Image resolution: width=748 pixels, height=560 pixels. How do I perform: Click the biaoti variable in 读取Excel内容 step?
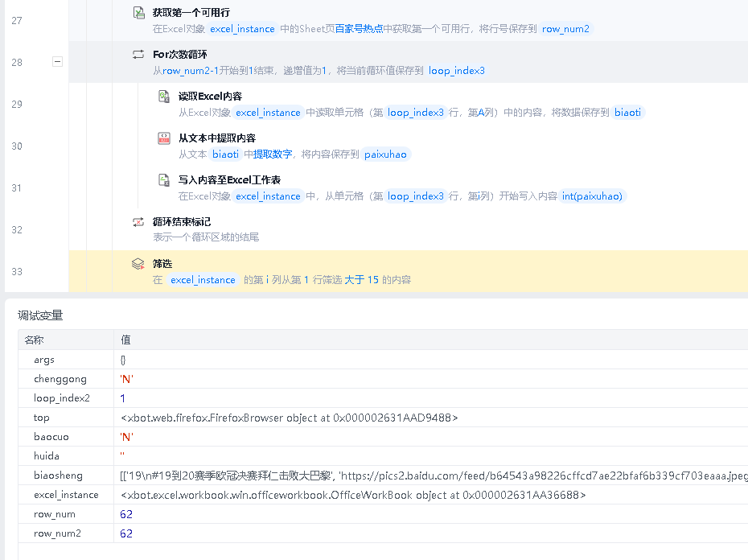tap(627, 113)
